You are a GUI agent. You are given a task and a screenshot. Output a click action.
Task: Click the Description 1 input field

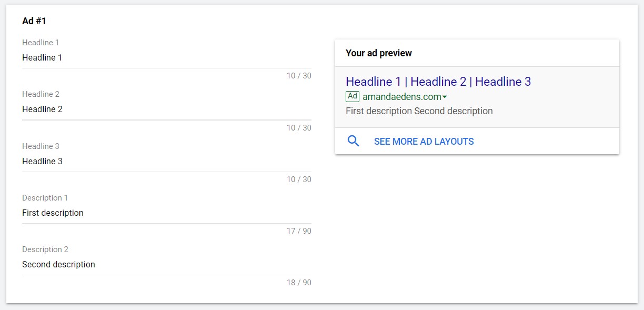click(167, 213)
